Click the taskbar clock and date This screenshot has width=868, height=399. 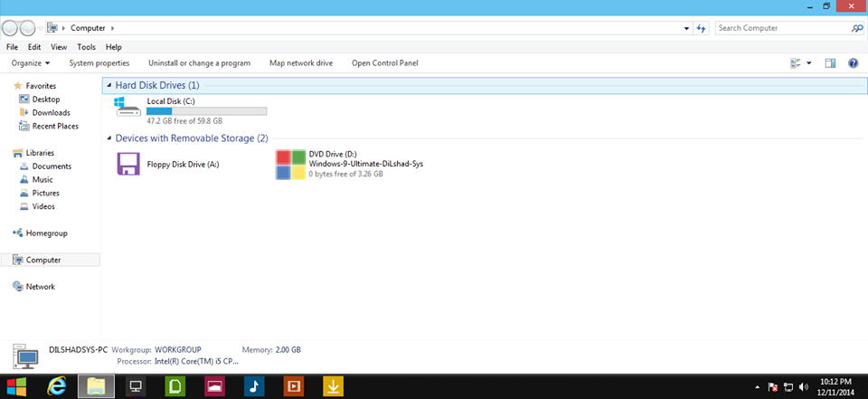coord(835,386)
